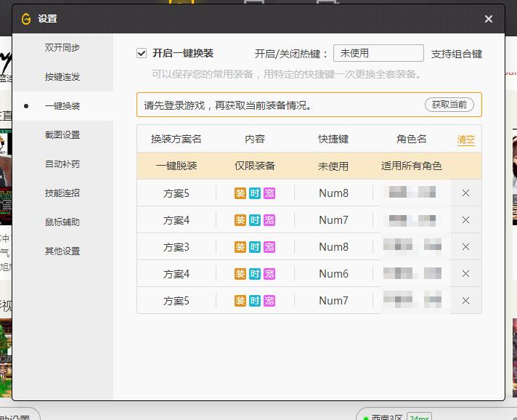
Task: Click the 未使用 hotkey of 一键脱装 row
Action: (x=333, y=166)
